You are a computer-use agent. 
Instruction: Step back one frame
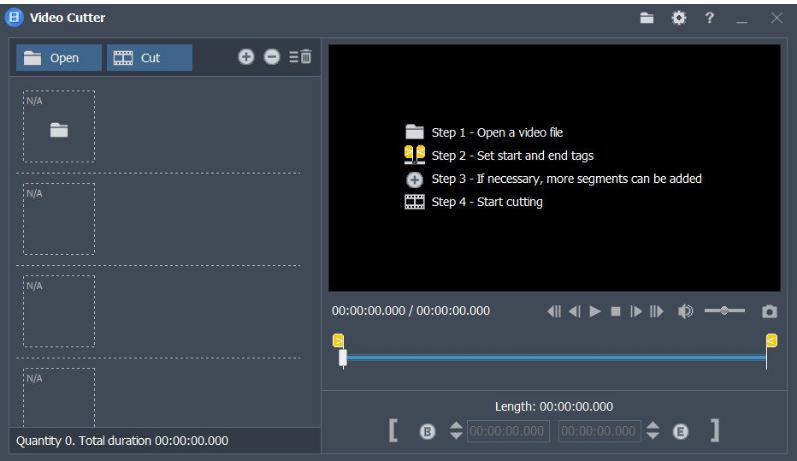pyautogui.click(x=575, y=311)
